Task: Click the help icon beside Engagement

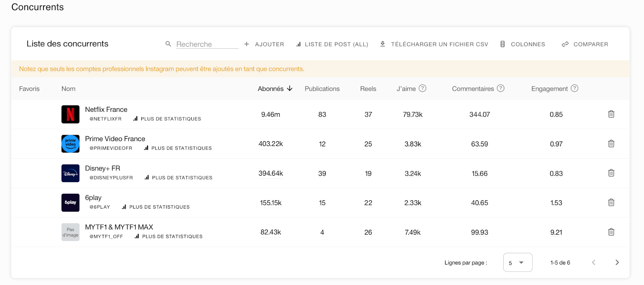Action: point(574,88)
